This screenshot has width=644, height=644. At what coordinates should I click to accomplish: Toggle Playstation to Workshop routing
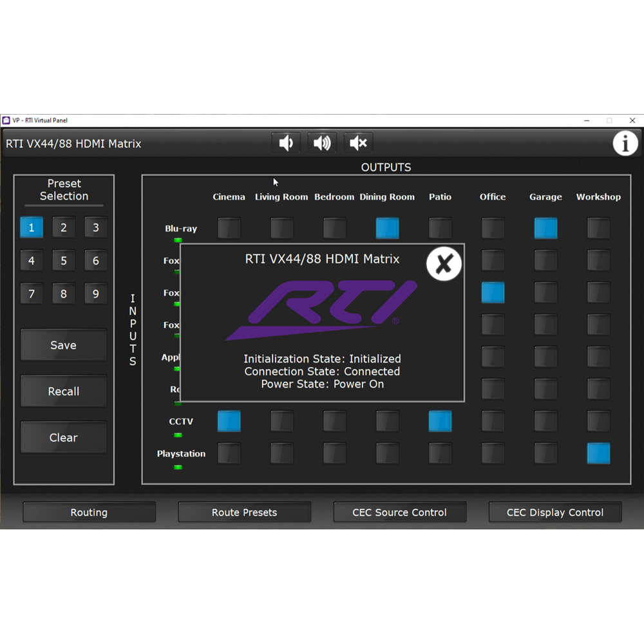[x=598, y=453]
